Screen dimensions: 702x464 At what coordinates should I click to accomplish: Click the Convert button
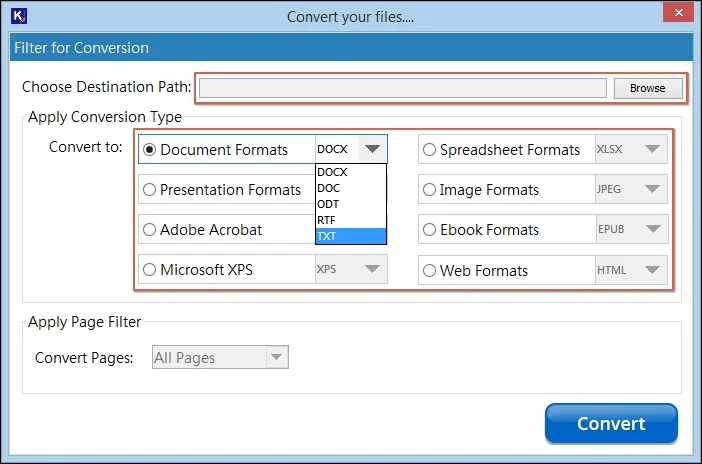(x=611, y=423)
